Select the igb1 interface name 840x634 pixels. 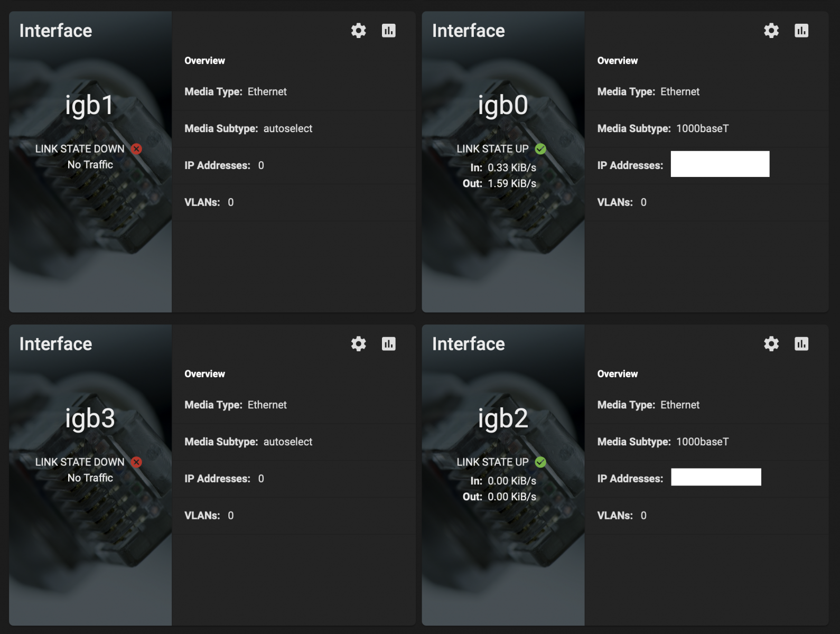(90, 105)
